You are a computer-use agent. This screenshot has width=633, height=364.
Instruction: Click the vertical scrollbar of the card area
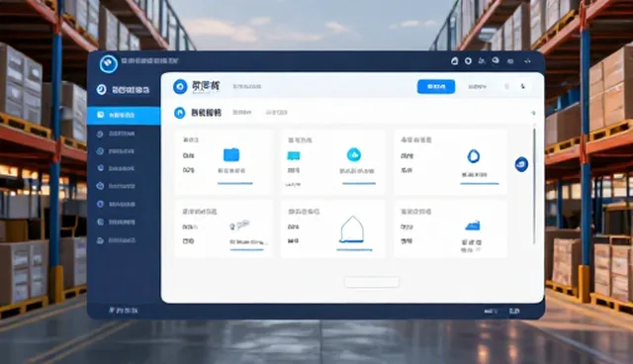point(534,186)
